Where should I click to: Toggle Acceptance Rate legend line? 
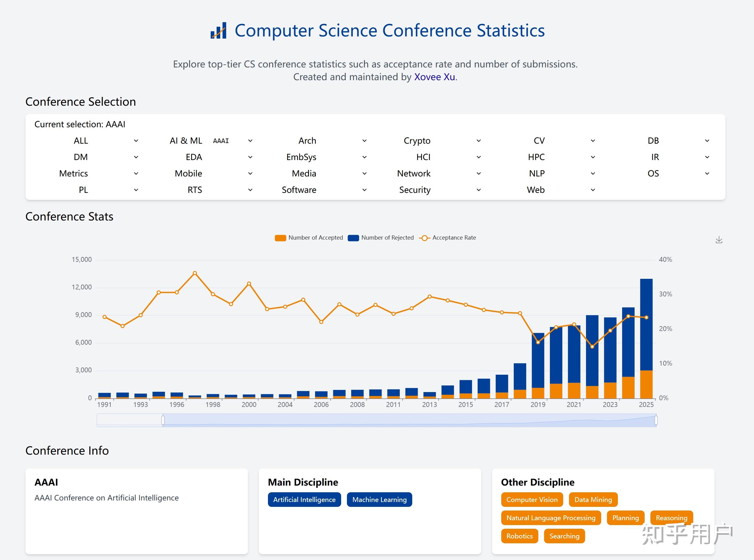click(447, 237)
